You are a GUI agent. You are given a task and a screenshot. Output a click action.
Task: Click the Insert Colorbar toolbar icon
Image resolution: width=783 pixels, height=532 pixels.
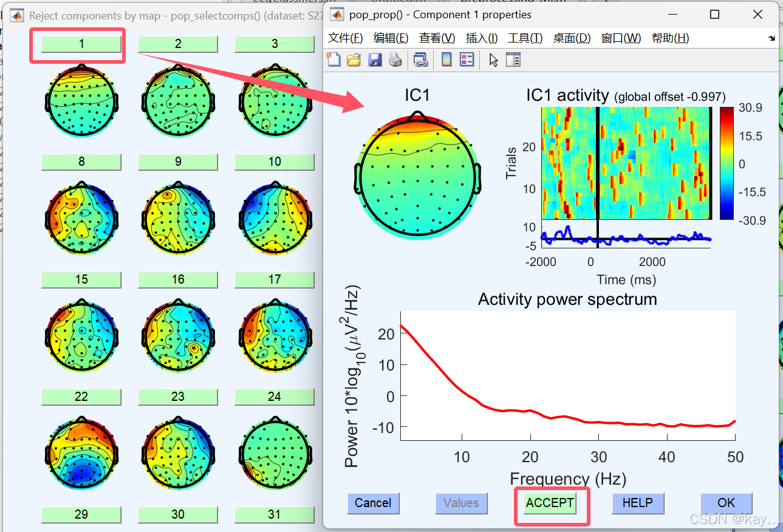click(x=446, y=60)
